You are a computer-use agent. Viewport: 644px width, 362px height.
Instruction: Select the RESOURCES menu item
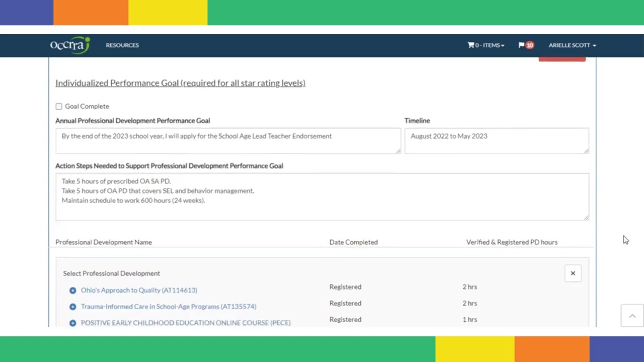click(x=122, y=45)
